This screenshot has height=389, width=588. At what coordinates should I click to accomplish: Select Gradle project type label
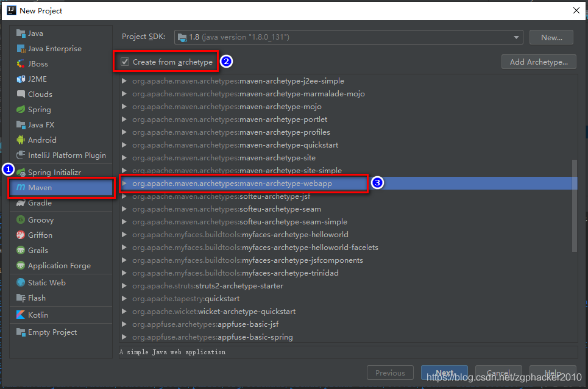[40, 203]
